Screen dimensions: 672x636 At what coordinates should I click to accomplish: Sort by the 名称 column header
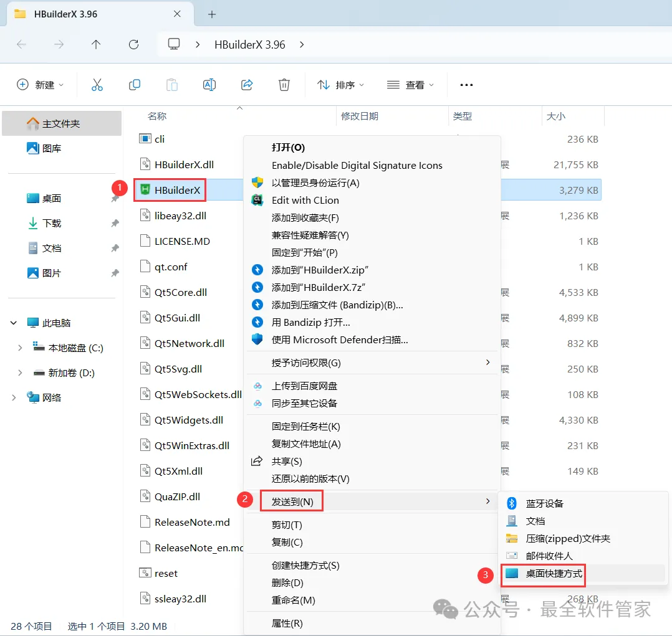pyautogui.click(x=157, y=116)
